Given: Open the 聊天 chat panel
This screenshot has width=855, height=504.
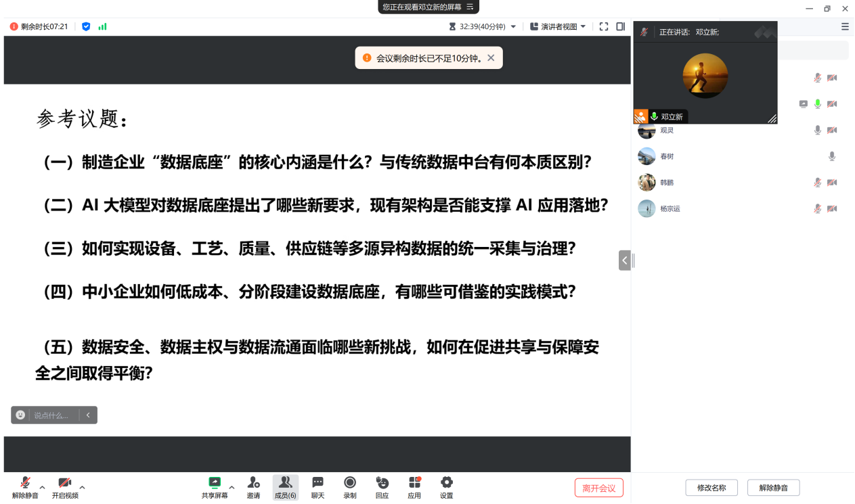Looking at the screenshot, I should click(x=317, y=483).
